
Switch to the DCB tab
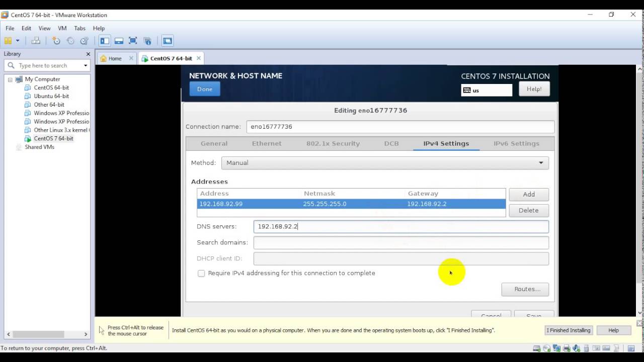(391, 143)
